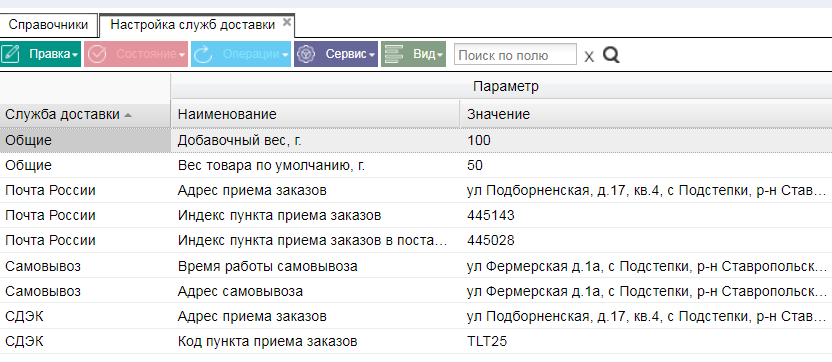Click the Значение column header
The image size is (832, 362).
646,115
